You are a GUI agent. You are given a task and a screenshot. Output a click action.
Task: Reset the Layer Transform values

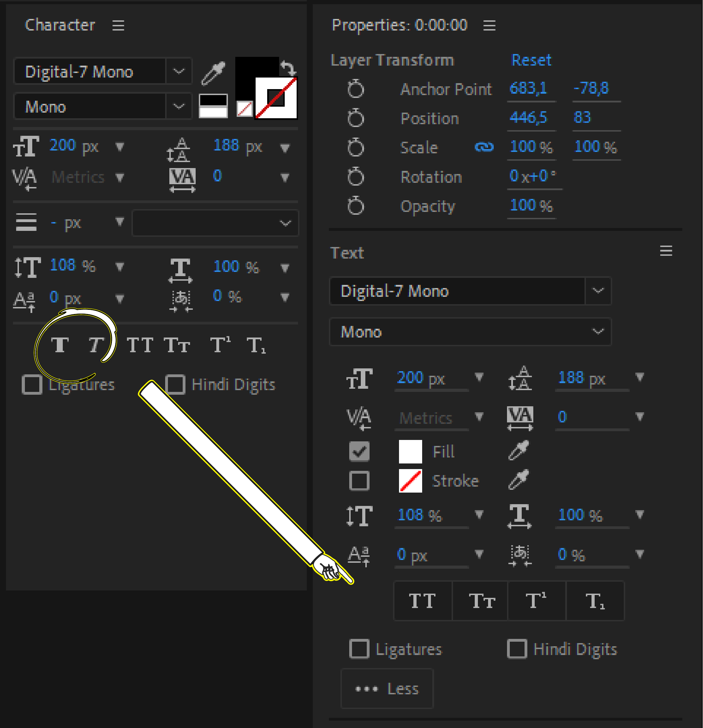pos(531,60)
